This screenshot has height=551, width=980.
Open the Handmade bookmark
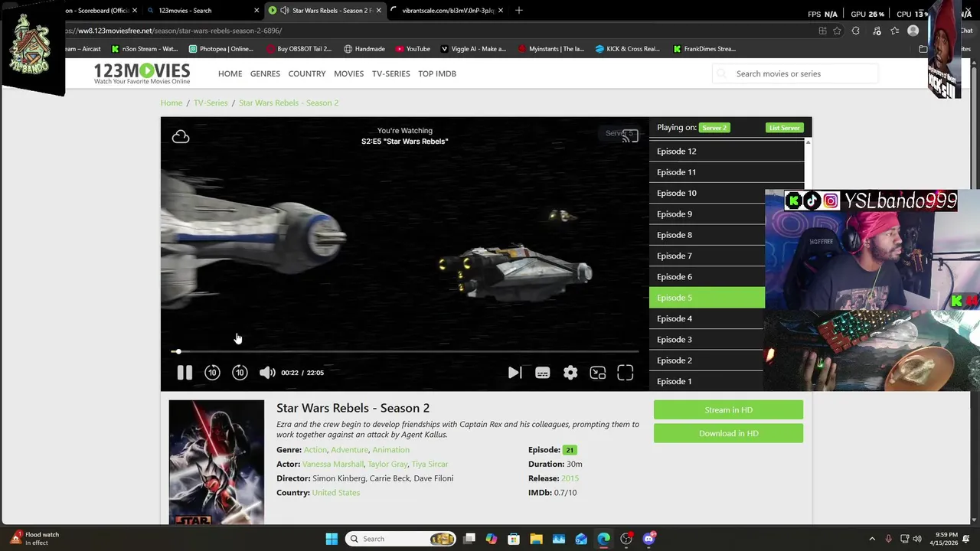pos(364,49)
